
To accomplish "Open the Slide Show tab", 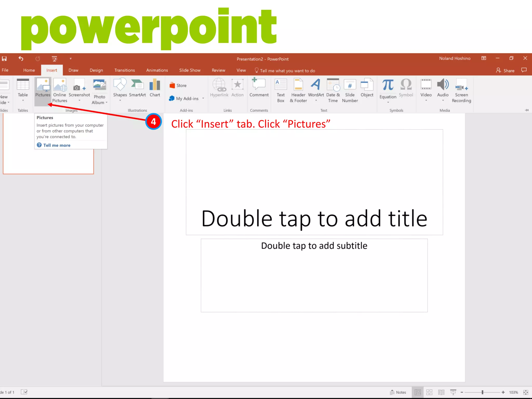I will (190, 70).
